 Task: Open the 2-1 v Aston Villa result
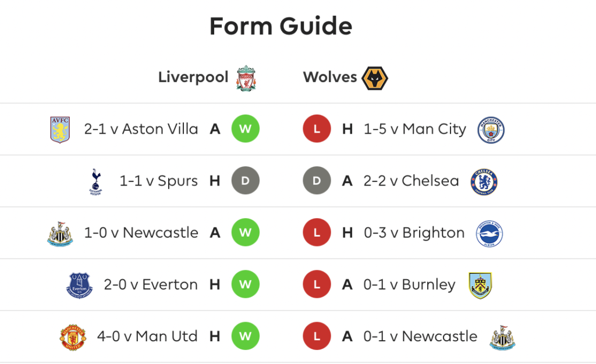pyautogui.click(x=141, y=129)
